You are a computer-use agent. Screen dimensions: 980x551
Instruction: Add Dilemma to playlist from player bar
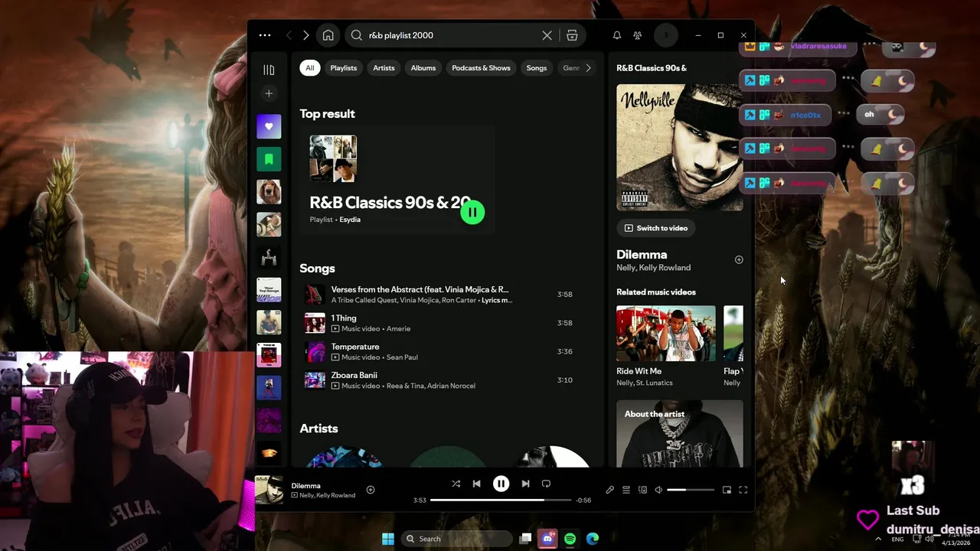coord(371,490)
